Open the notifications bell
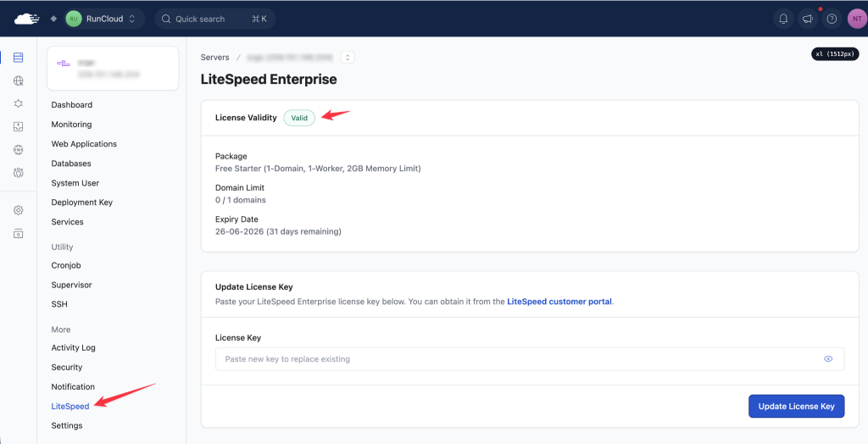 point(783,19)
